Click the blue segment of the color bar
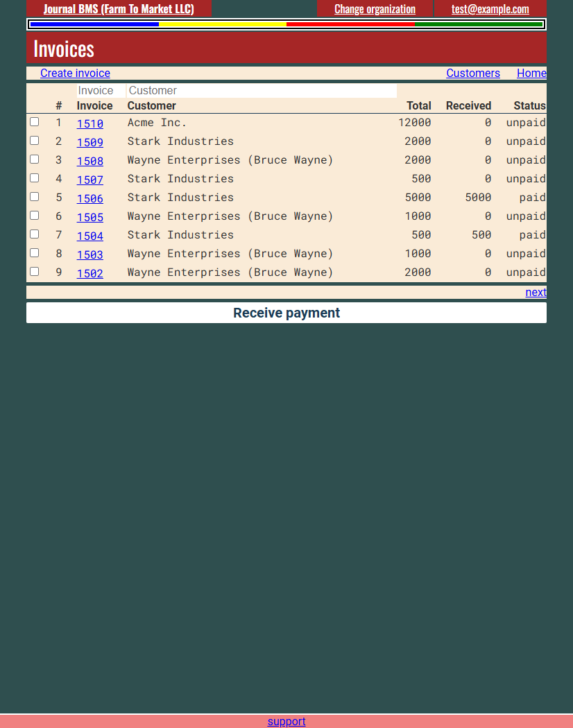 tap(94, 24)
